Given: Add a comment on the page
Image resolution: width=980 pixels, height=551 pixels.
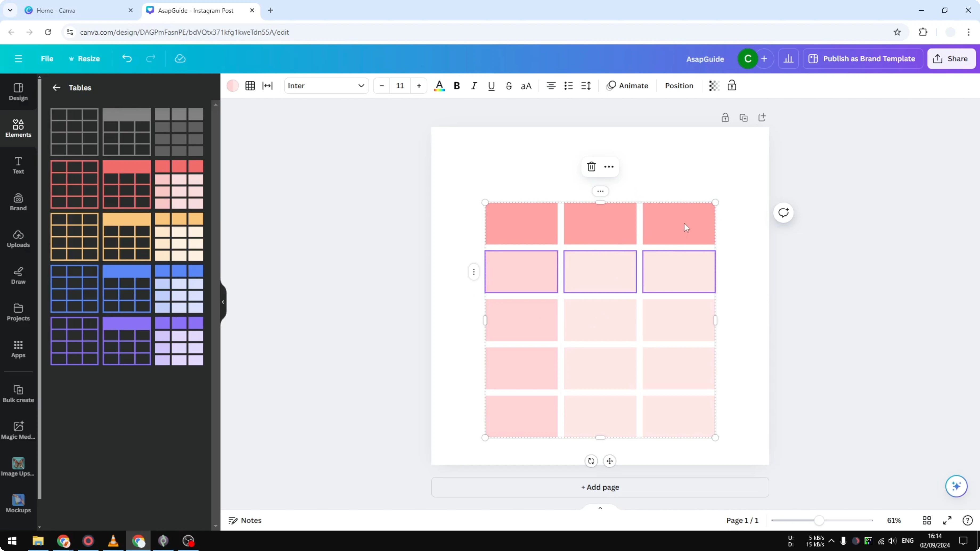Looking at the screenshot, I should [x=783, y=213].
